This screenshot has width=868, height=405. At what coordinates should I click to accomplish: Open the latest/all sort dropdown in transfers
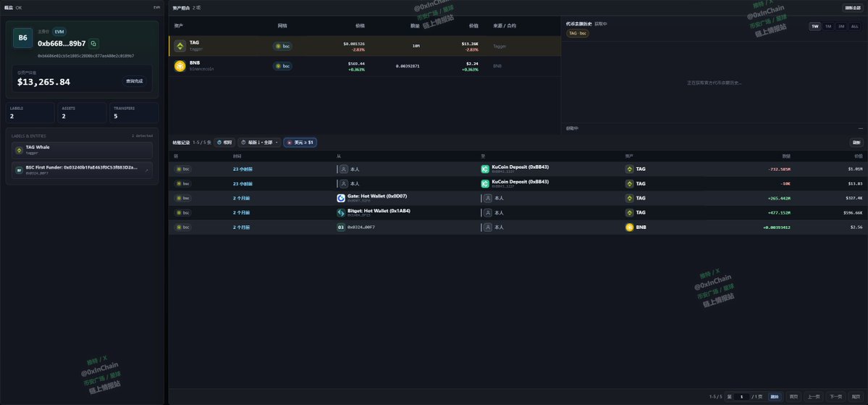[260, 143]
